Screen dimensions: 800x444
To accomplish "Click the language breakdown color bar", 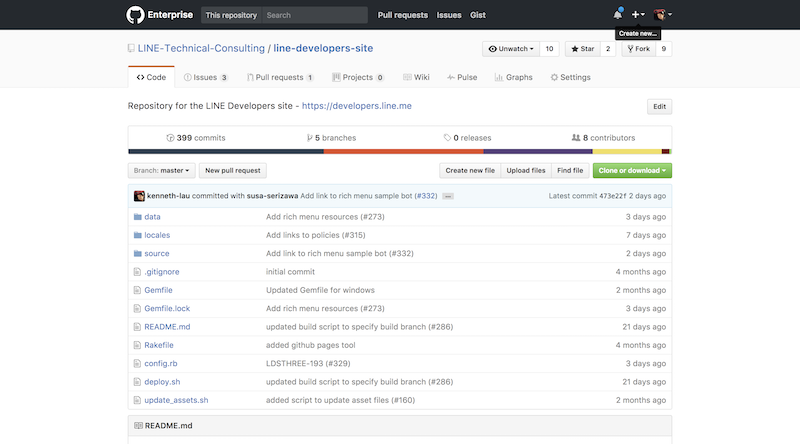I will pyautogui.click(x=400, y=152).
